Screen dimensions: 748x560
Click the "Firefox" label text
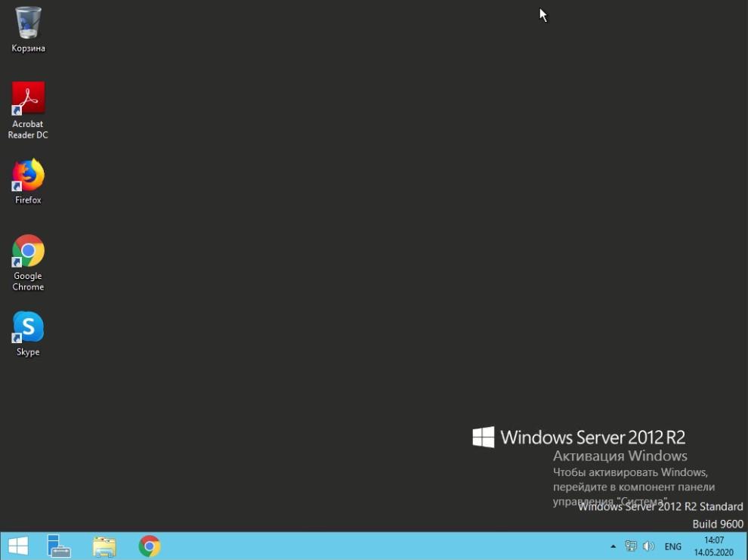tap(28, 200)
